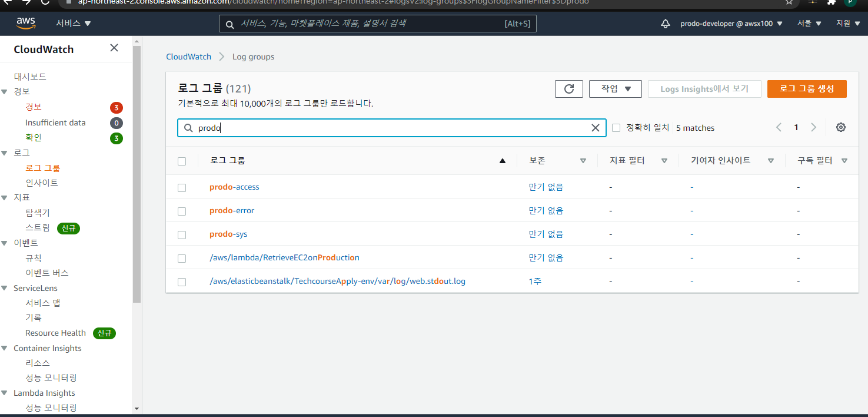Collapse the 이벤트 sidebar section
The image size is (868, 417).
(5, 243)
